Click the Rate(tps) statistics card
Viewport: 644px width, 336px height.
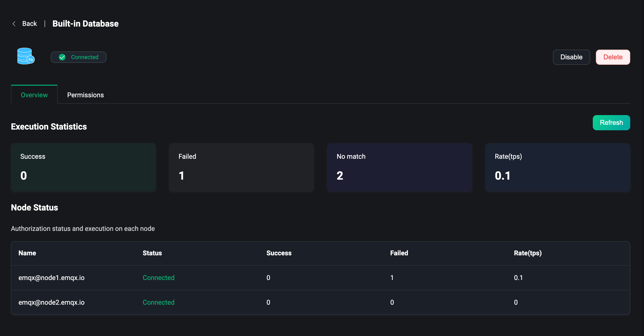click(557, 167)
